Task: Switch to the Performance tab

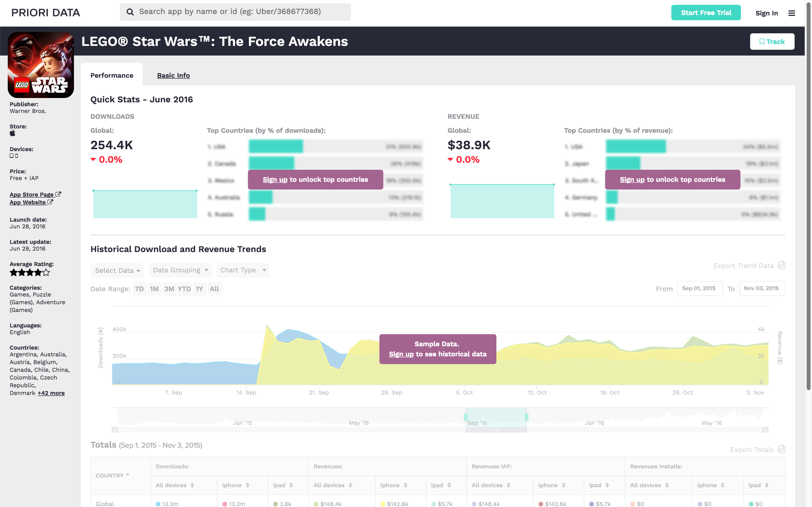Action: 112,75
